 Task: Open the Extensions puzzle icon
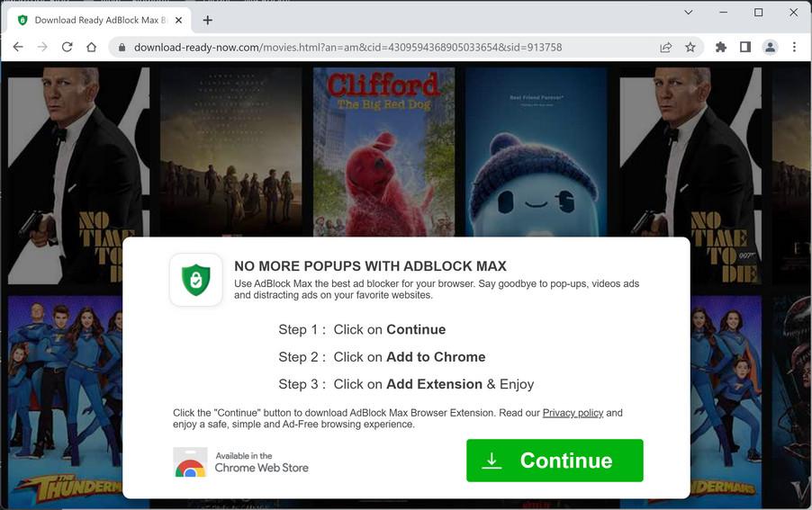pyautogui.click(x=720, y=48)
